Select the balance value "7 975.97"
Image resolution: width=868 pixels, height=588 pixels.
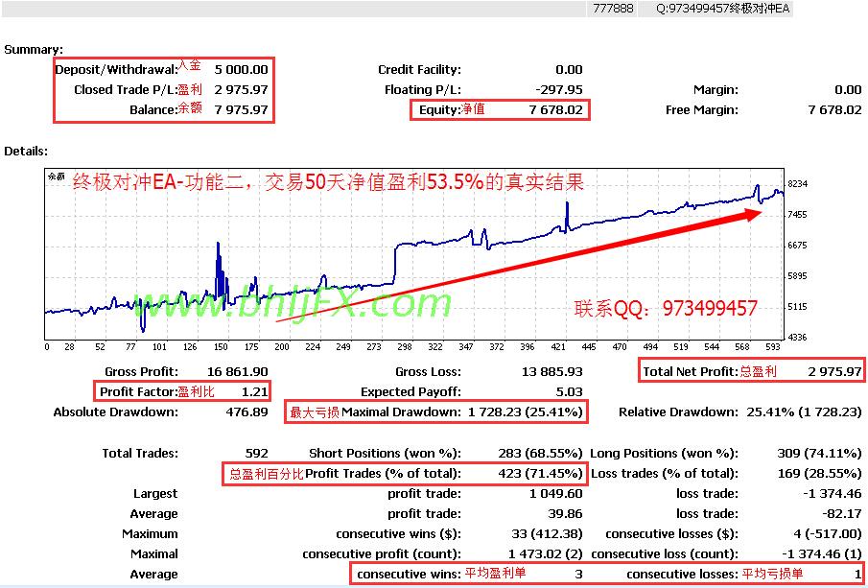tap(242, 109)
